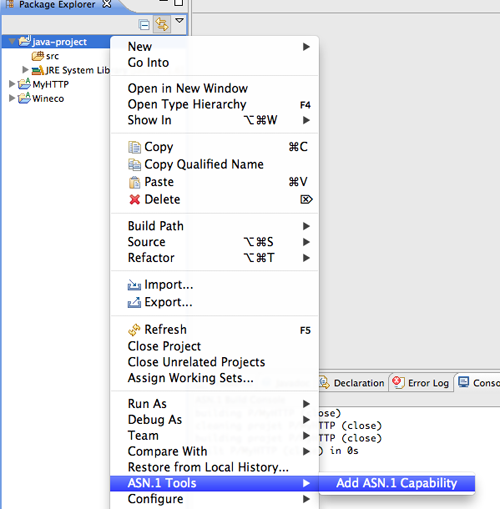Image resolution: width=500 pixels, height=509 pixels.
Task: Choose Open in New Window
Action: [214, 88]
